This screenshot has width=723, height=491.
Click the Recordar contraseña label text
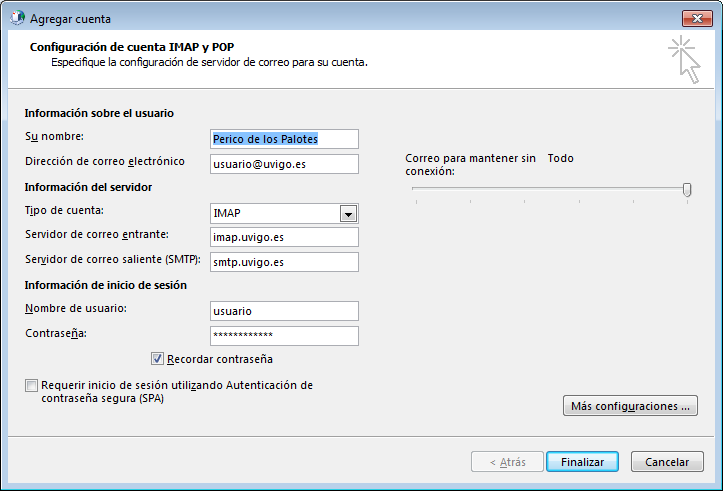pyautogui.click(x=220, y=359)
